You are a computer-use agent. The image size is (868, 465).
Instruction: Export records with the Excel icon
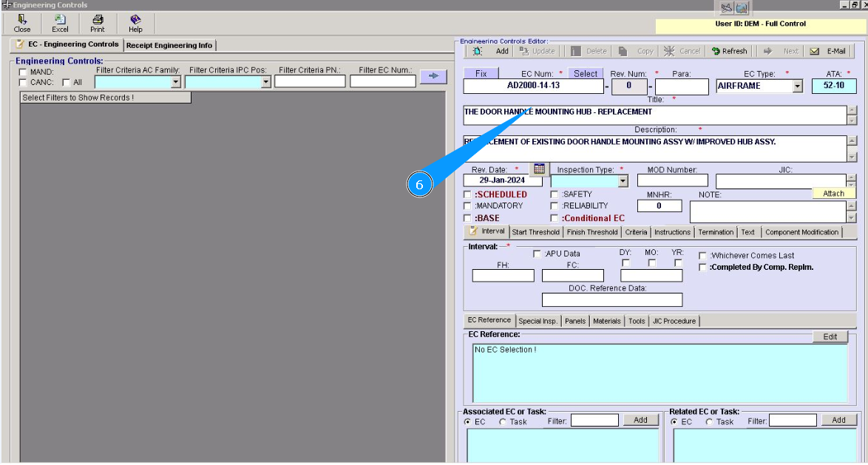(60, 24)
